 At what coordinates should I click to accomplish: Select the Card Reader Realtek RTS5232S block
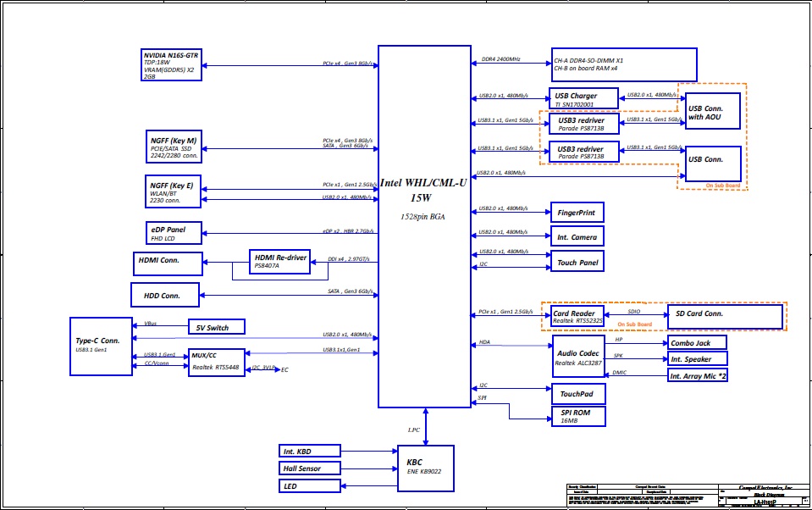coord(577,317)
